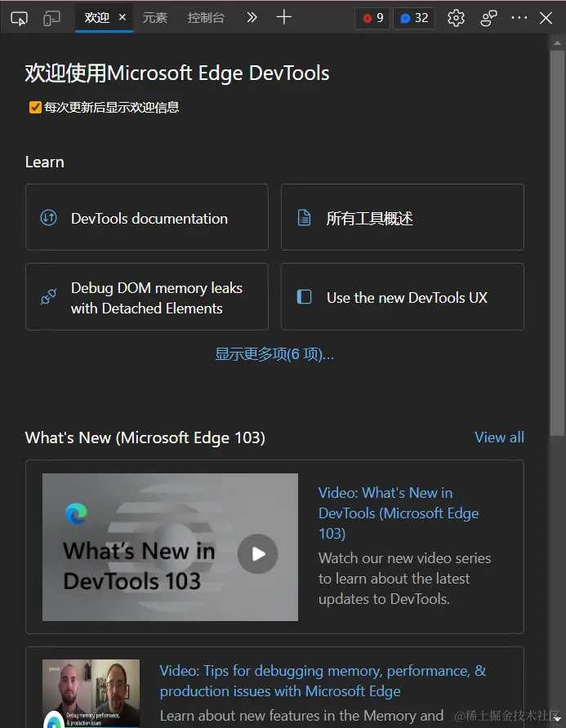Screen dimensions: 566x728
Task: Open the customize DevTools menu via three dots
Action: [x=519, y=17]
